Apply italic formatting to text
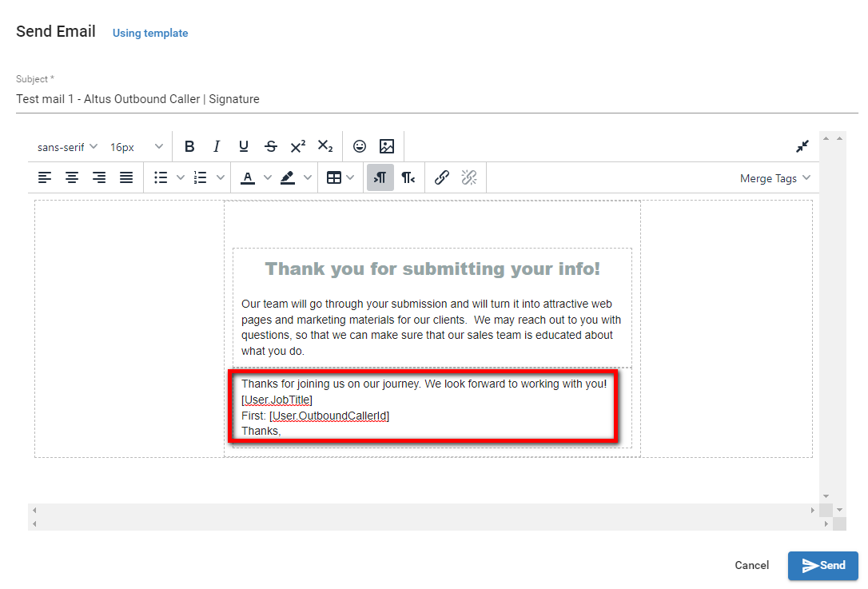The image size is (868, 589). pyautogui.click(x=217, y=146)
